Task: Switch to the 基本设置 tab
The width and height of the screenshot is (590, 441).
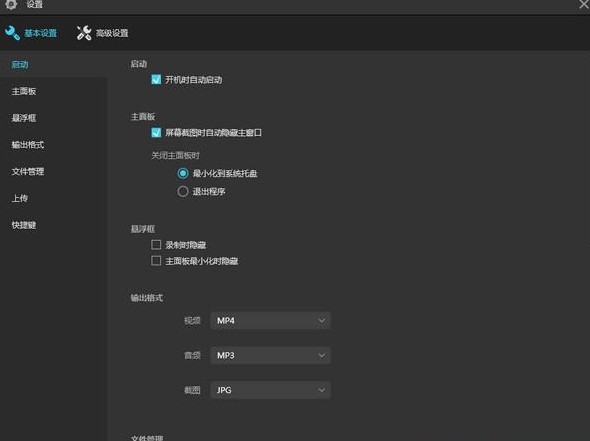Action: (31, 33)
